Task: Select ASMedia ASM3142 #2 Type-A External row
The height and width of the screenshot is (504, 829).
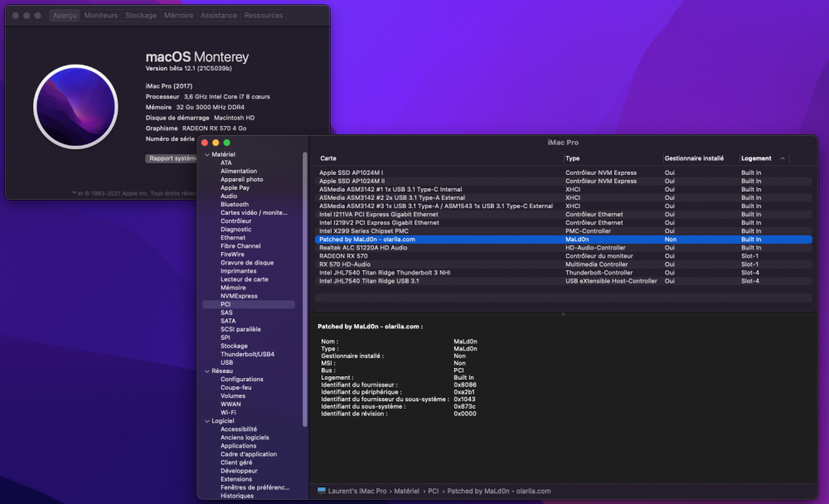Action: [563, 198]
